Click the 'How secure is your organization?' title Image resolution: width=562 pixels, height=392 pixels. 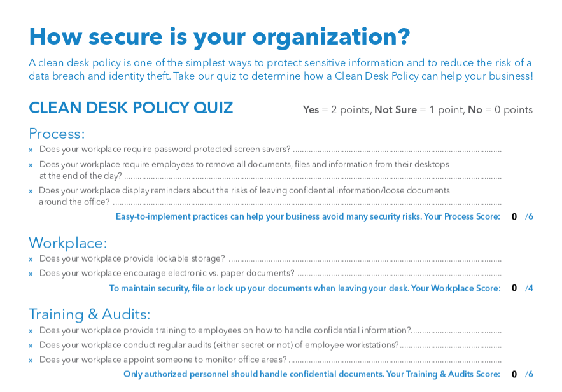click(x=219, y=36)
